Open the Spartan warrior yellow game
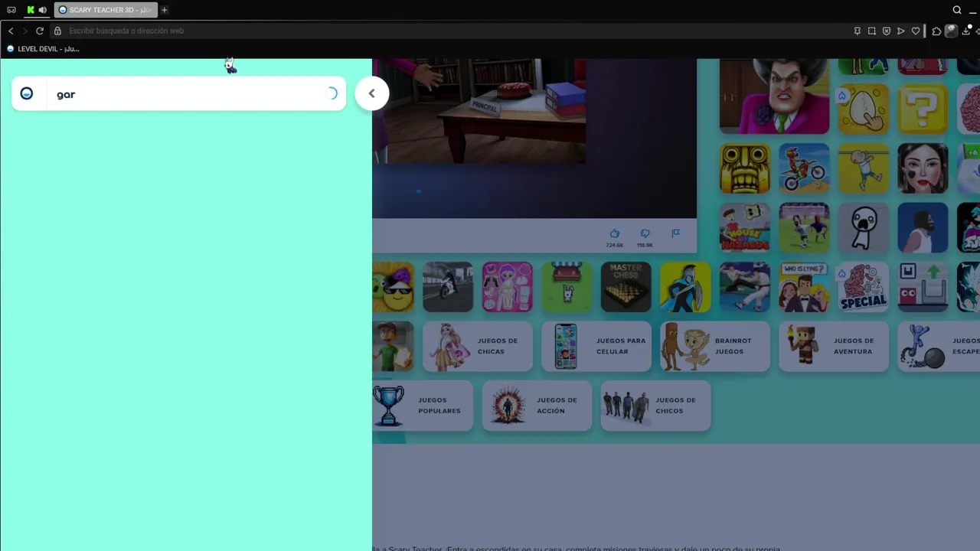This screenshot has height=551, width=980. pos(685,287)
